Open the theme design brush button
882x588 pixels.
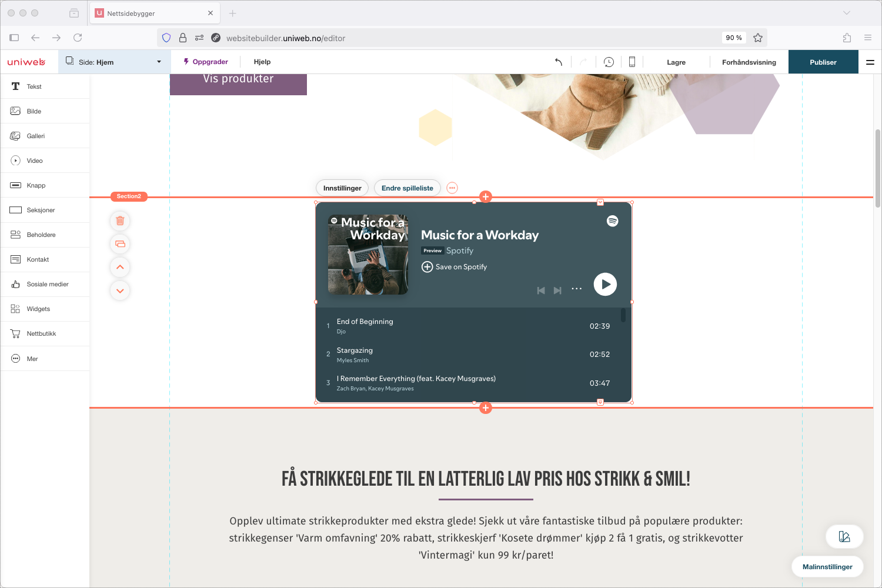click(844, 536)
